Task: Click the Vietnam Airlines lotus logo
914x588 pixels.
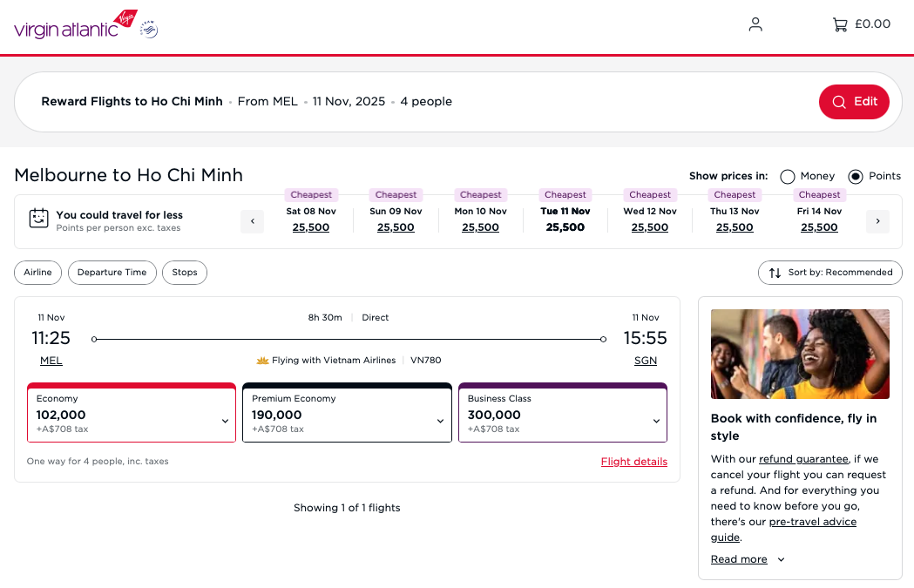Action: (262, 361)
